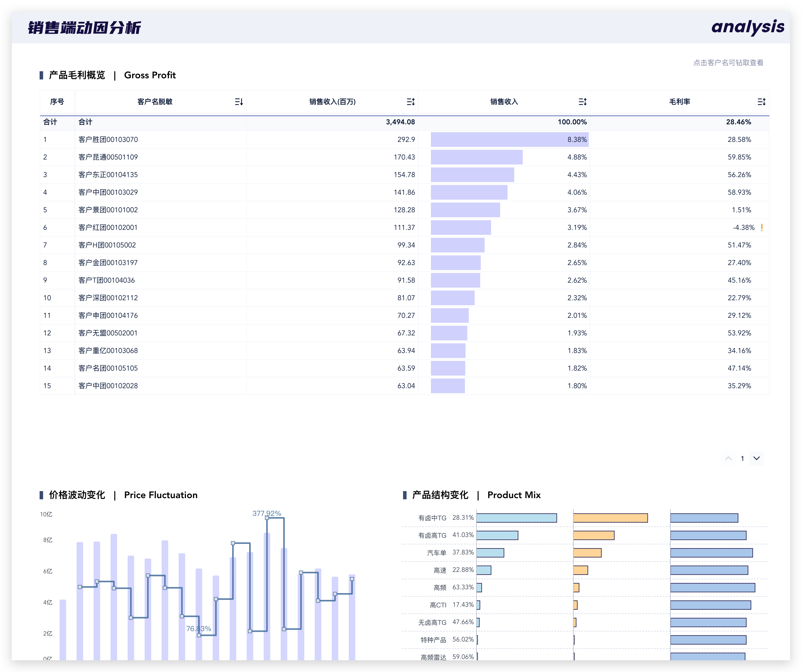Screen dimensions: 802x672
Task: Click 有卤中TG light blue bar
Action: pos(516,518)
